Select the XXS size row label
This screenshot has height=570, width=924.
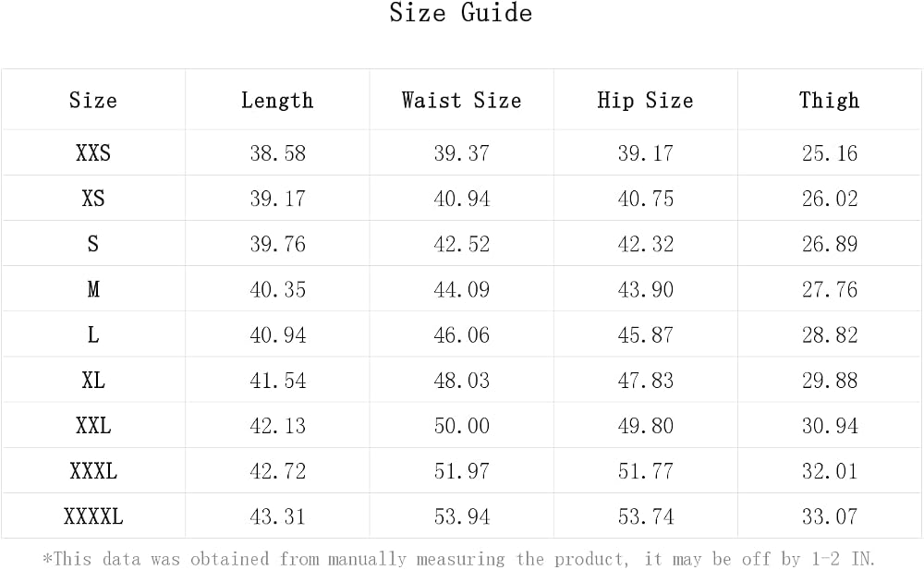[93, 153]
